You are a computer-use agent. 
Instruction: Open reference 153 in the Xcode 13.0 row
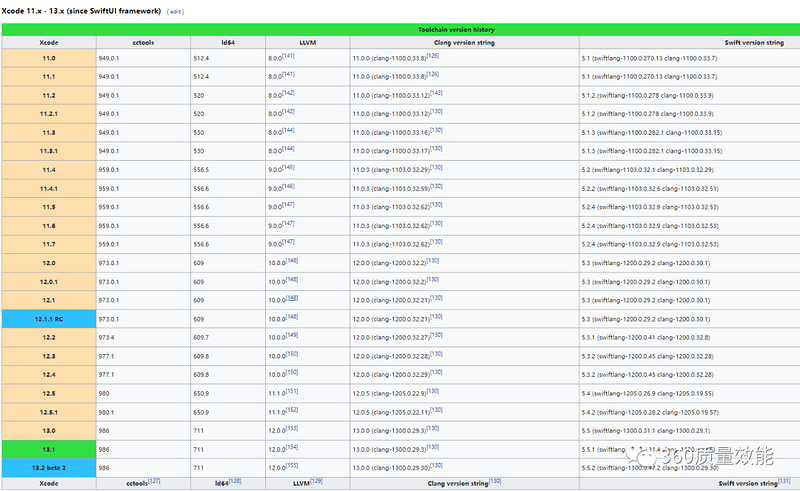[x=291, y=428]
